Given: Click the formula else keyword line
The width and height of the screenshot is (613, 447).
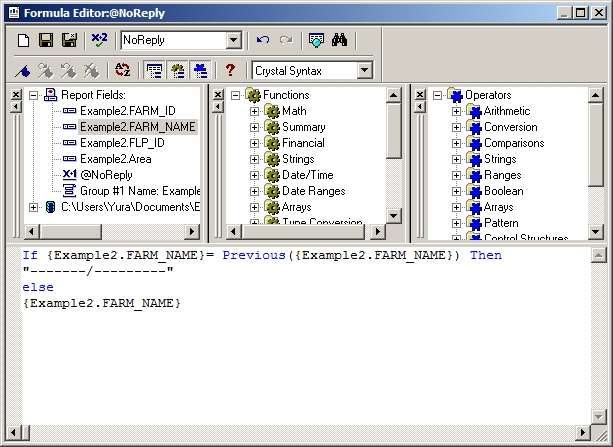Looking at the screenshot, I should [x=38, y=287].
